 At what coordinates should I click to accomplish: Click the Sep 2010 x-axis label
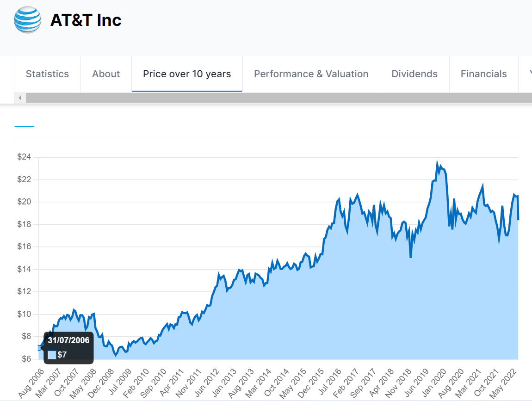[154, 383]
